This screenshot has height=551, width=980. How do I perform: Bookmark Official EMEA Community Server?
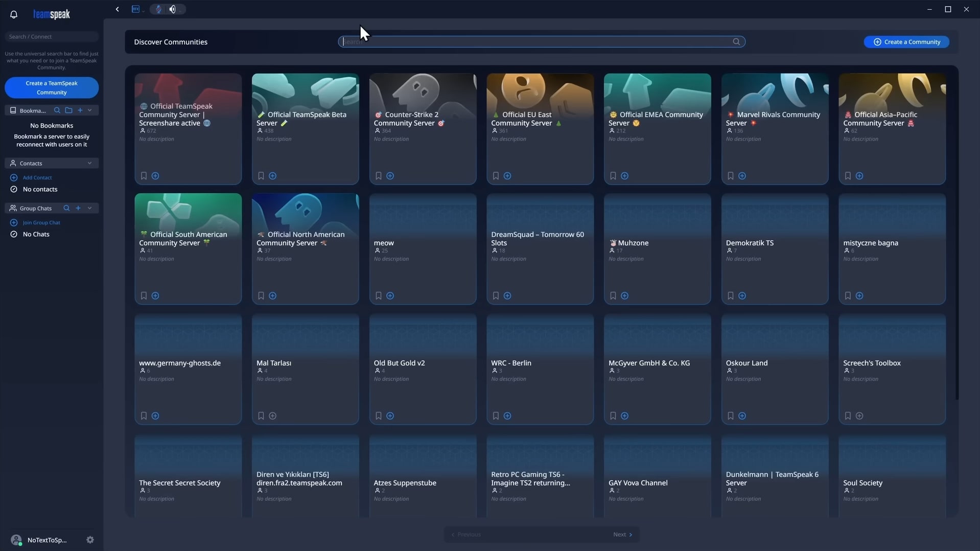(613, 176)
